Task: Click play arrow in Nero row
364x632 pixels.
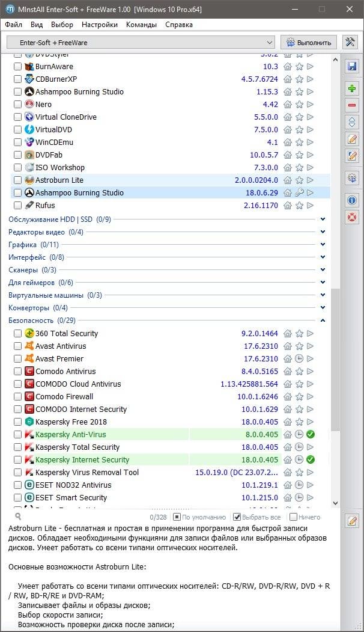Action: click(x=310, y=105)
